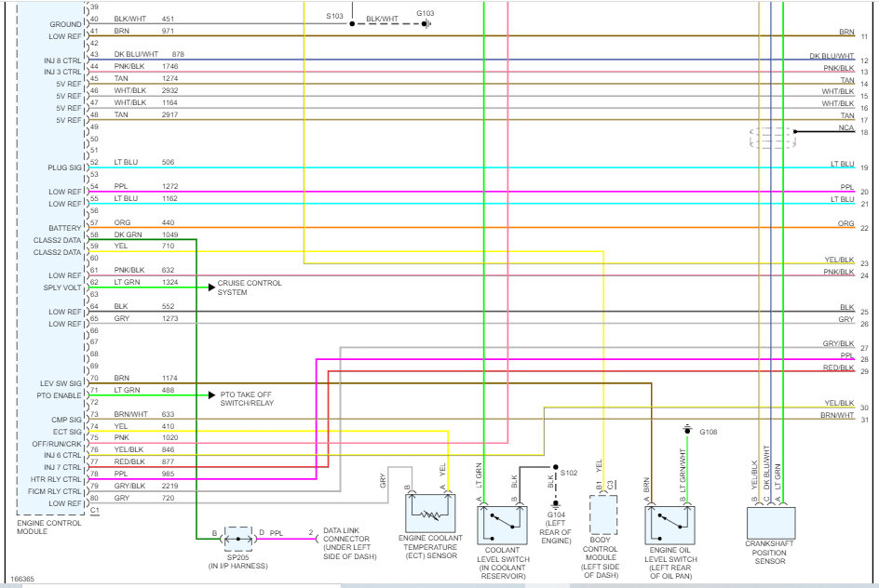
Task: Click the "OFF/RUN/CRK" pin label
Action: (x=57, y=444)
